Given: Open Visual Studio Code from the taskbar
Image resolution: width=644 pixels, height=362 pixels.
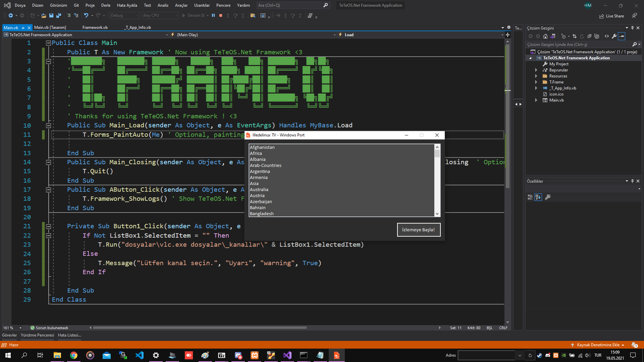Looking at the screenshot, I should pyautogui.click(x=140, y=355).
